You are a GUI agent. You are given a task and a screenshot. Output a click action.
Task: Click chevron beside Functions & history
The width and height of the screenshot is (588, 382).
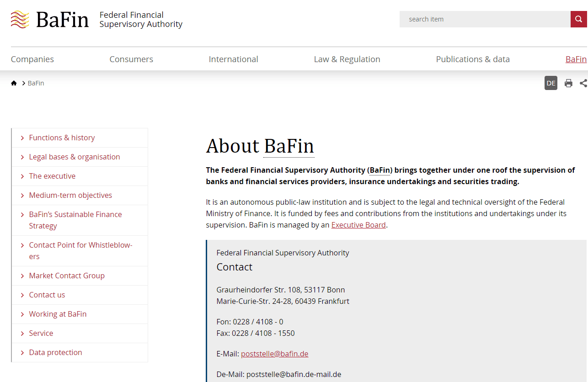tap(22, 138)
